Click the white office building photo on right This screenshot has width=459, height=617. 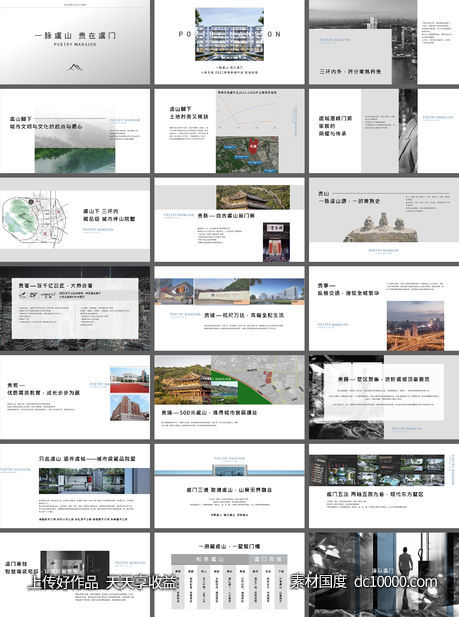coord(277,291)
